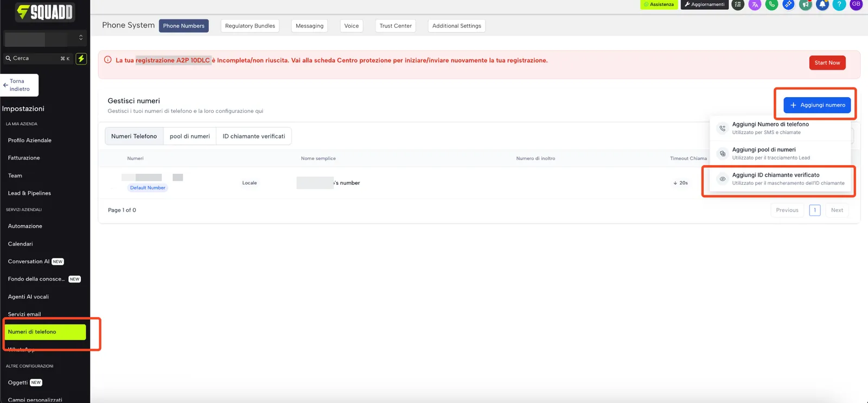Choose Aggiungi pool di numeri from the menu
The width and height of the screenshot is (868, 403).
780,154
